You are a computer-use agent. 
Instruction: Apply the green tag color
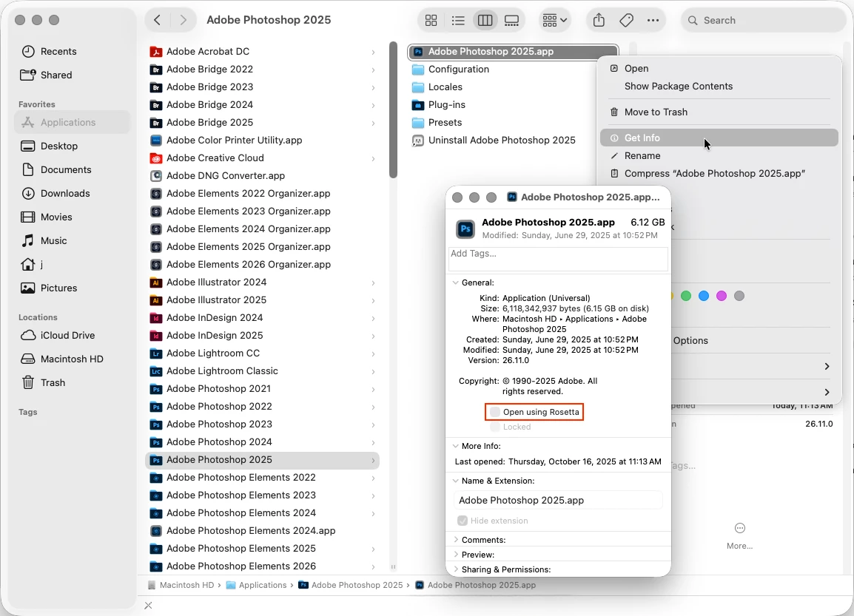click(686, 296)
